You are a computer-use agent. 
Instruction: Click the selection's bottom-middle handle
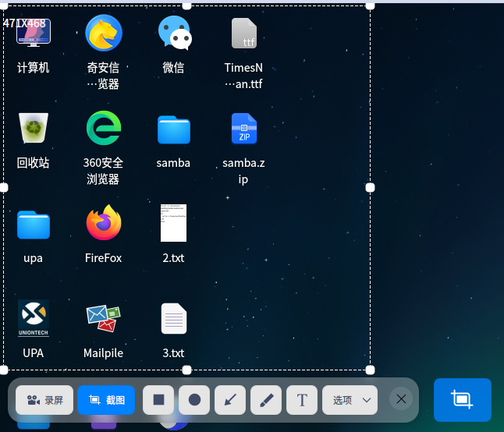pos(186,370)
